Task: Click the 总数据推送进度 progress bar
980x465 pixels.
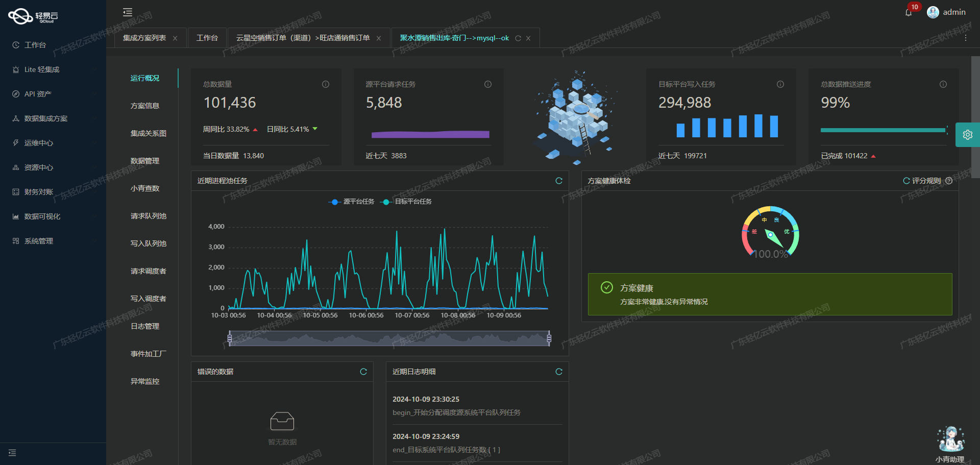Action: 884,130
